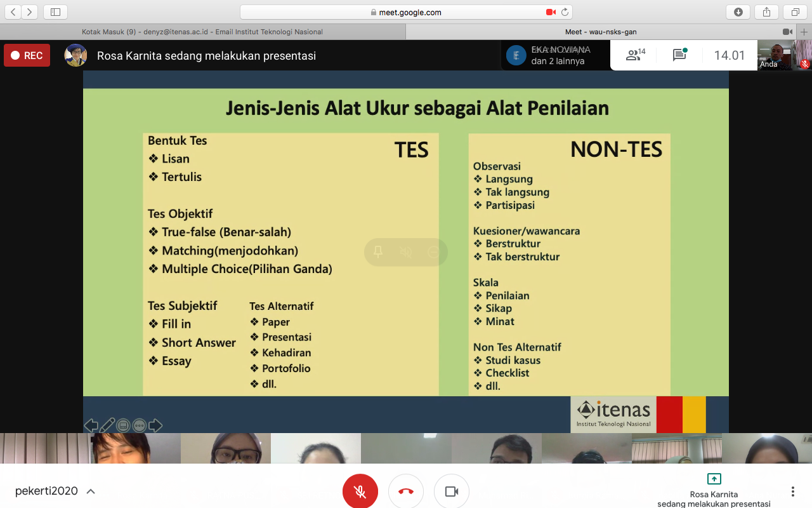Switch to the Kotak Masuk email tab
Screen dimensions: 812x508
(202, 32)
